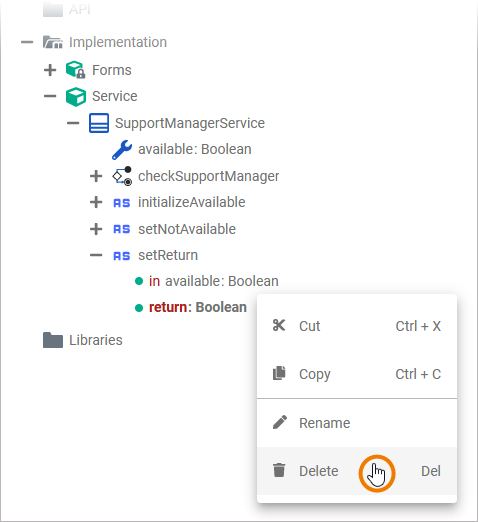Viewport: 478px width, 522px height.
Task: Click the AS icon next to setNotAvailable
Action: click(122, 229)
